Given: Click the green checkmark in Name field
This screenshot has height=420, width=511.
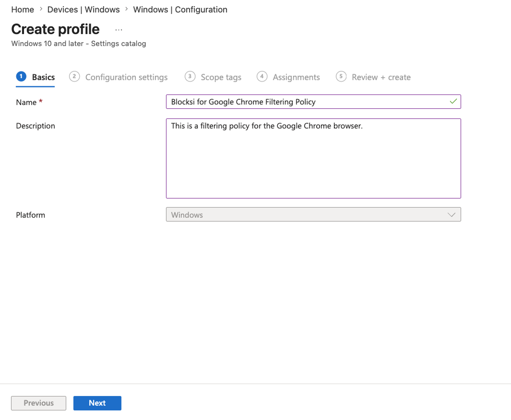Looking at the screenshot, I should pos(453,102).
